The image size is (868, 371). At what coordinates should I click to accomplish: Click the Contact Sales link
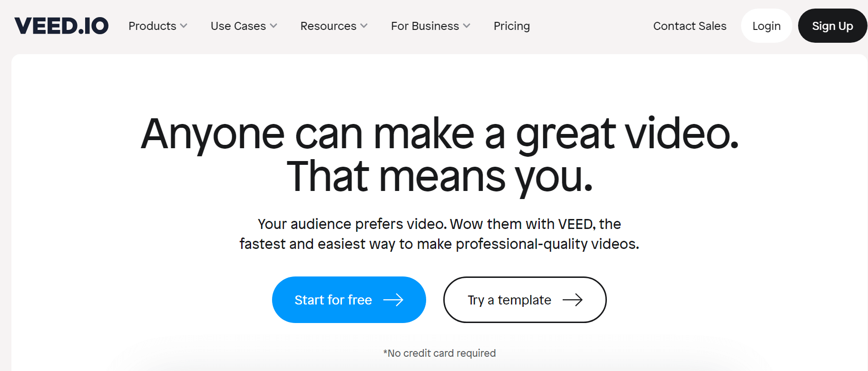(x=690, y=26)
